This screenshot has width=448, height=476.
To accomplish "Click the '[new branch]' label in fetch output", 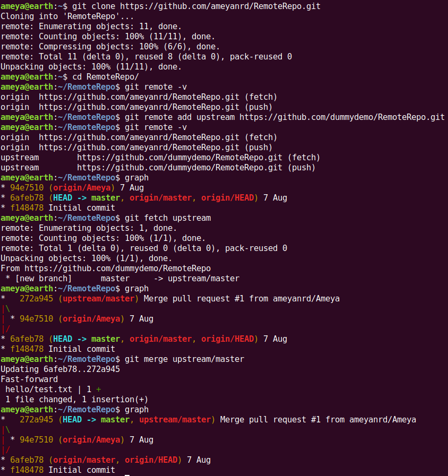I will tap(42, 279).
